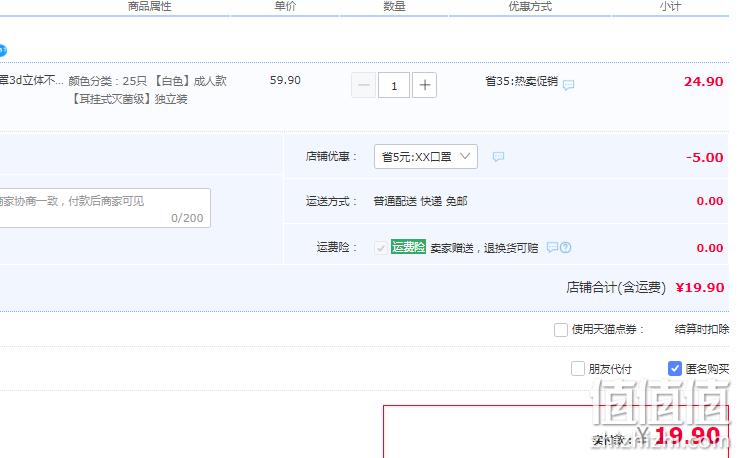Click the green 运费险 badge

click(x=408, y=247)
